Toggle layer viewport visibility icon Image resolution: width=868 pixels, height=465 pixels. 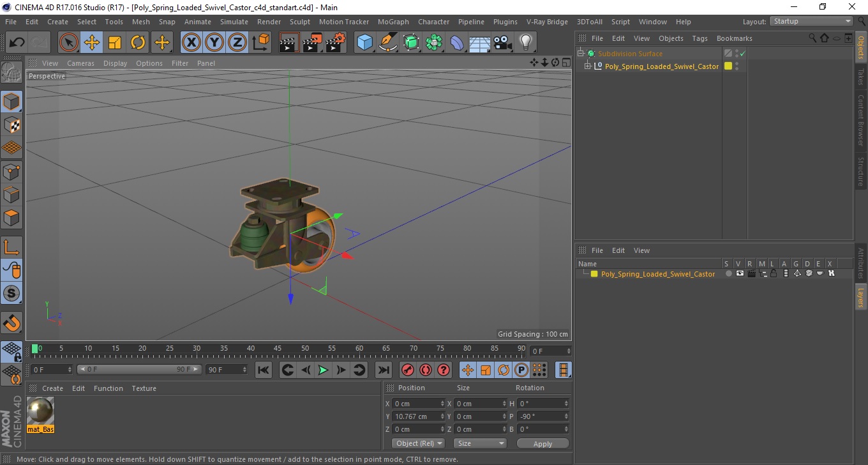pos(740,273)
